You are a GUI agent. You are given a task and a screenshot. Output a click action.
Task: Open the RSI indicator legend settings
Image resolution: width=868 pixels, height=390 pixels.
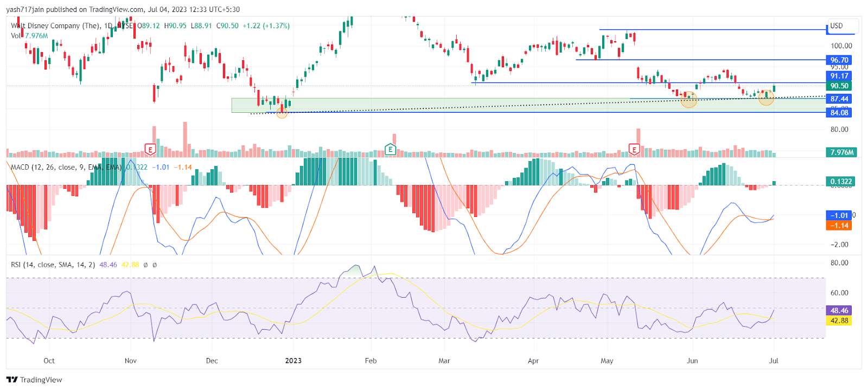(x=53, y=265)
